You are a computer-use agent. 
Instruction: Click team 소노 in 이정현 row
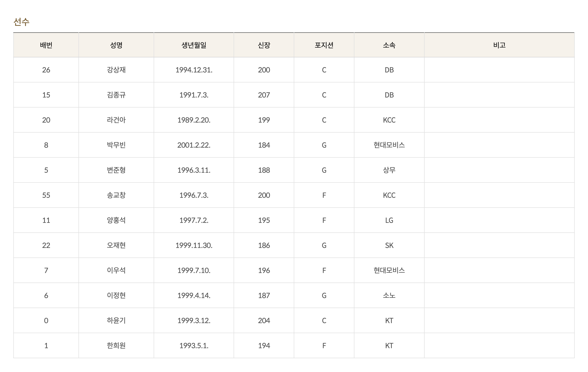[389, 295]
